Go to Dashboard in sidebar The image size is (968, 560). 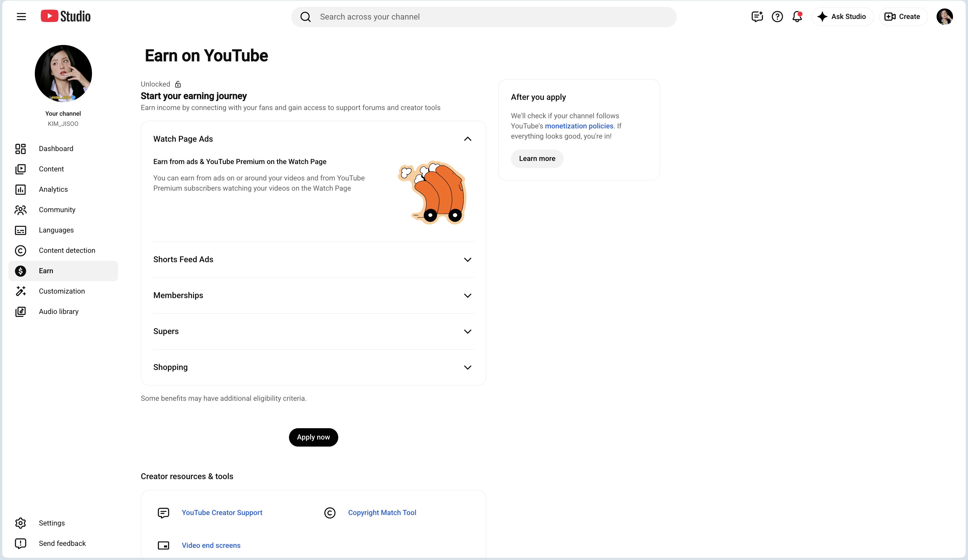(x=63, y=148)
